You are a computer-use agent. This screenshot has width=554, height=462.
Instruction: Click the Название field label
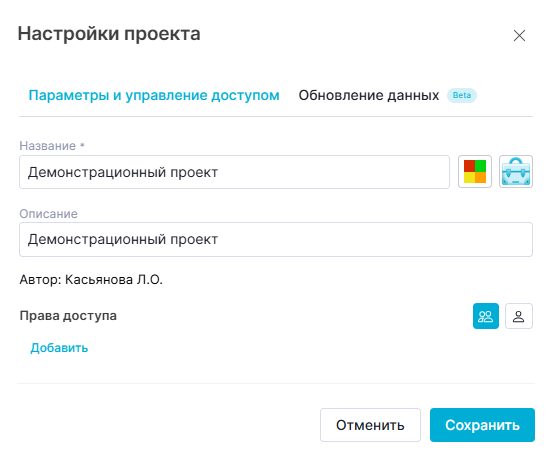(48, 146)
